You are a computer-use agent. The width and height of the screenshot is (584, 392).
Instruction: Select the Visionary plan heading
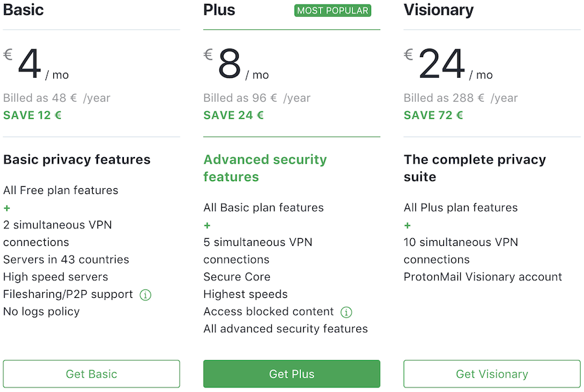click(x=439, y=10)
